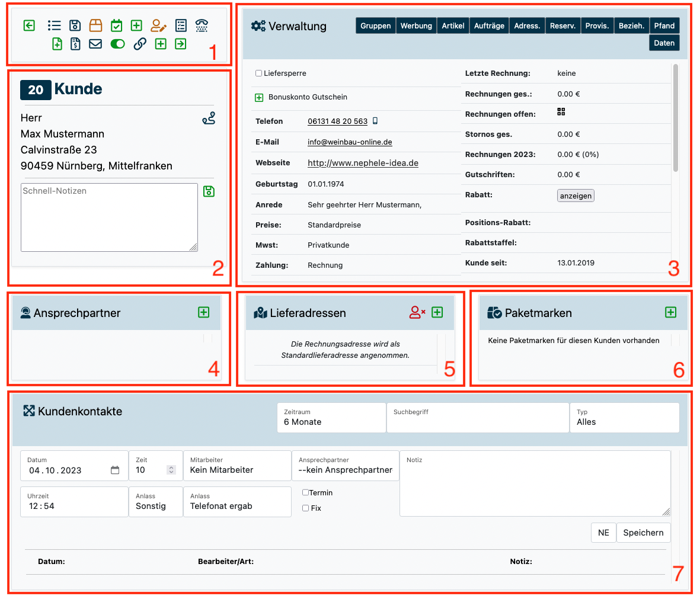This screenshot has width=700, height=599.
Task: Open the bulleted list icon in toolbar
Action: pyautogui.click(x=55, y=25)
